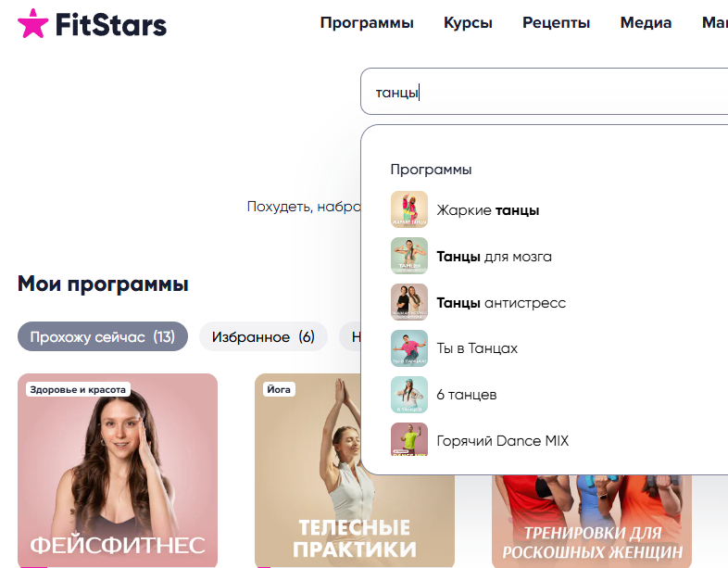Open the Танцы для мозга thumbnail icon
The height and width of the screenshot is (568, 728).
pos(409,256)
